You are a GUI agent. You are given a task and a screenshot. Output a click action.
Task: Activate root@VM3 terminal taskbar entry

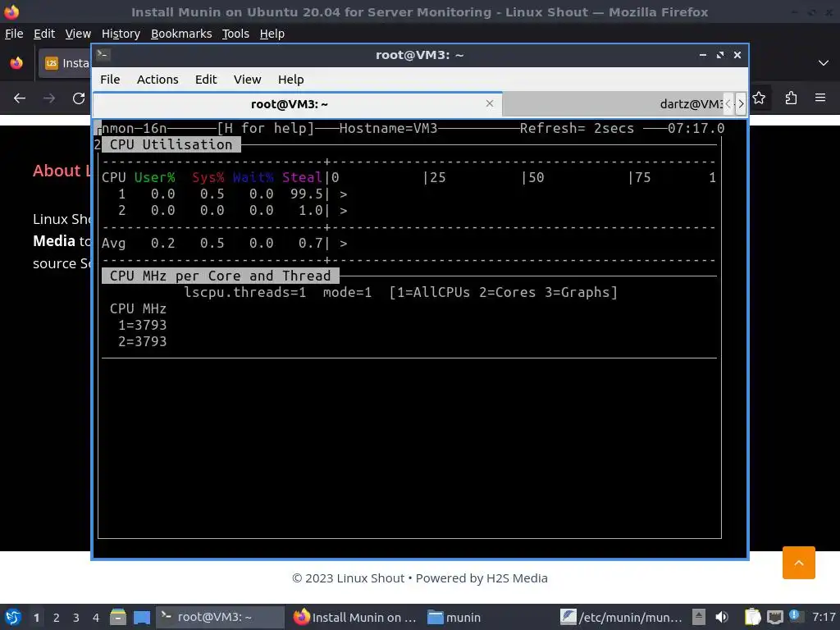220,617
